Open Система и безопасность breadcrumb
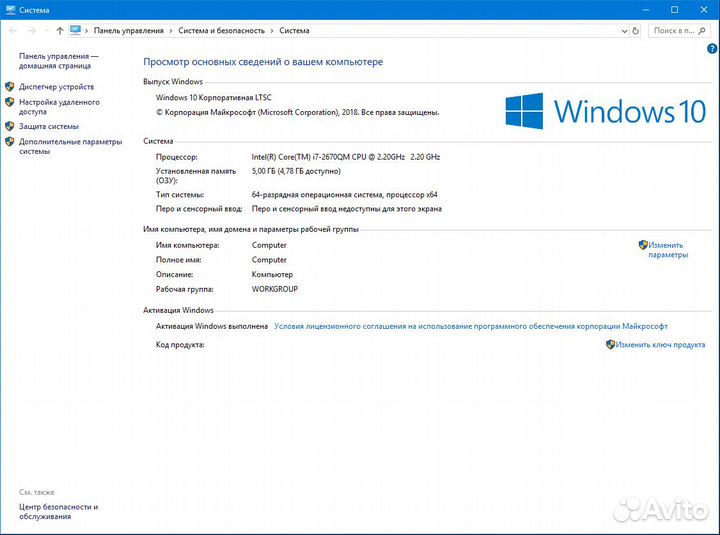Image resolution: width=720 pixels, height=535 pixels. coord(221,31)
